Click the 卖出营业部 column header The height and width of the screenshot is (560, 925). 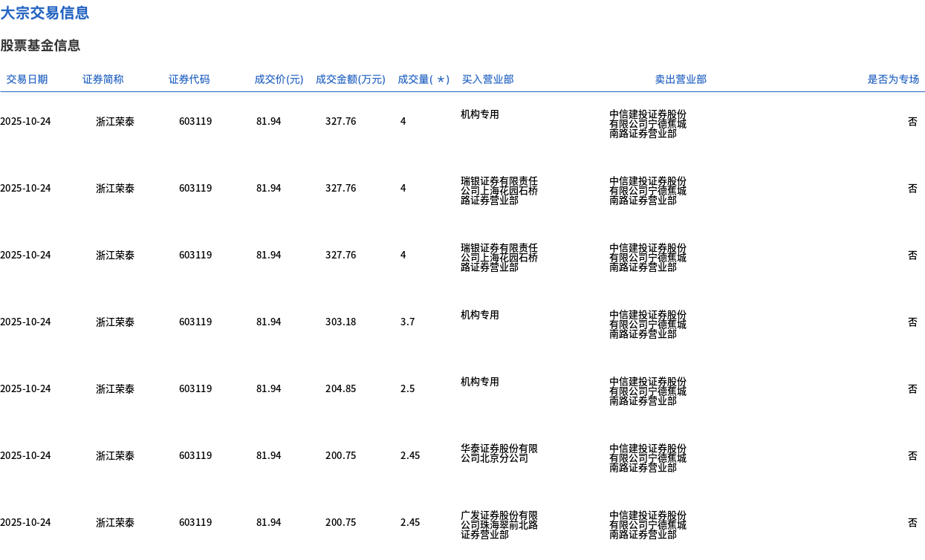pyautogui.click(x=681, y=79)
